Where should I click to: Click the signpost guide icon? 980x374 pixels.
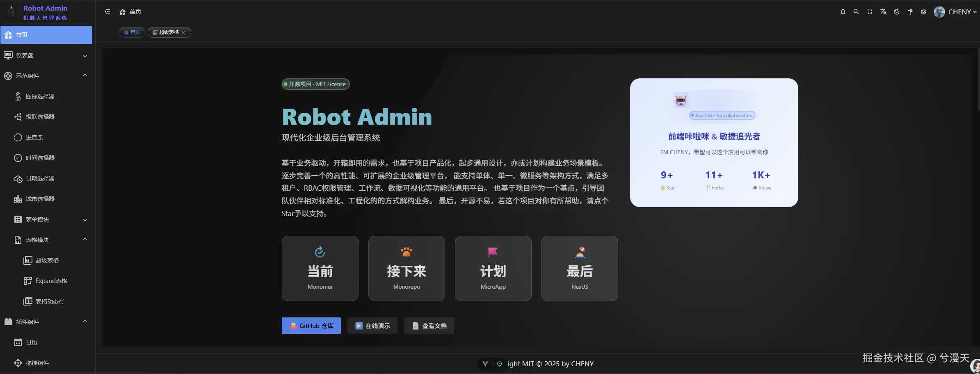coord(910,12)
